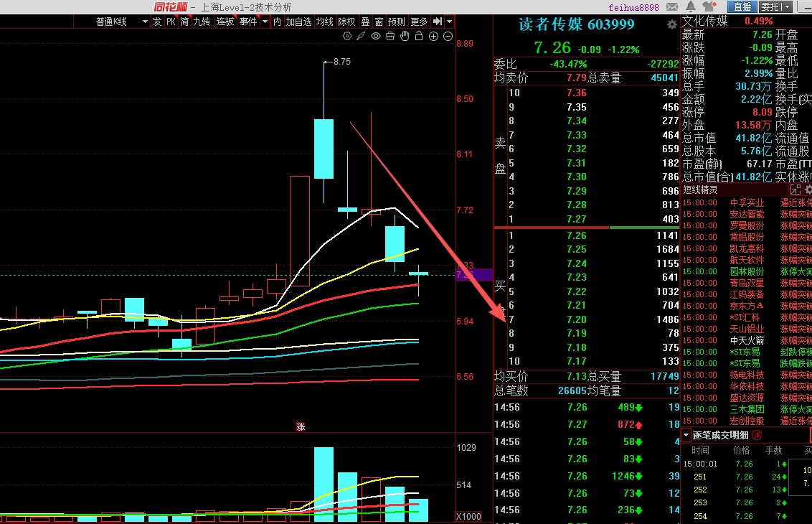The width and height of the screenshot is (812, 524).
Task: Click 加自选 to add to watchlist
Action: click(299, 22)
